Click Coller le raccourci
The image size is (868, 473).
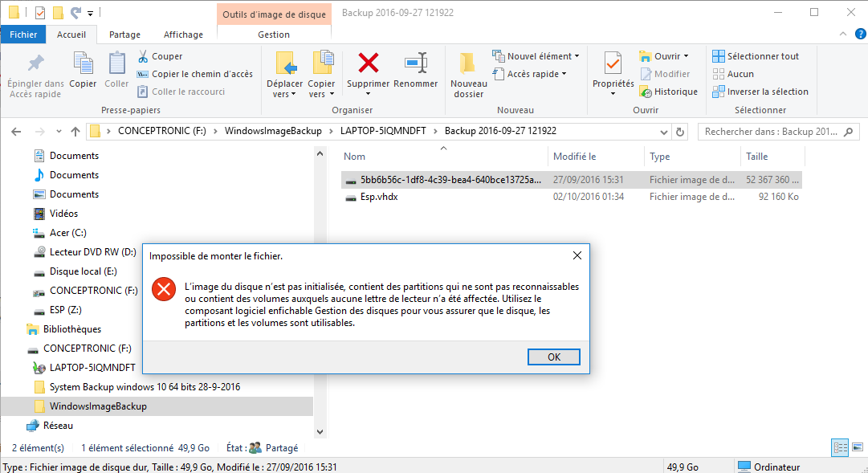click(181, 92)
